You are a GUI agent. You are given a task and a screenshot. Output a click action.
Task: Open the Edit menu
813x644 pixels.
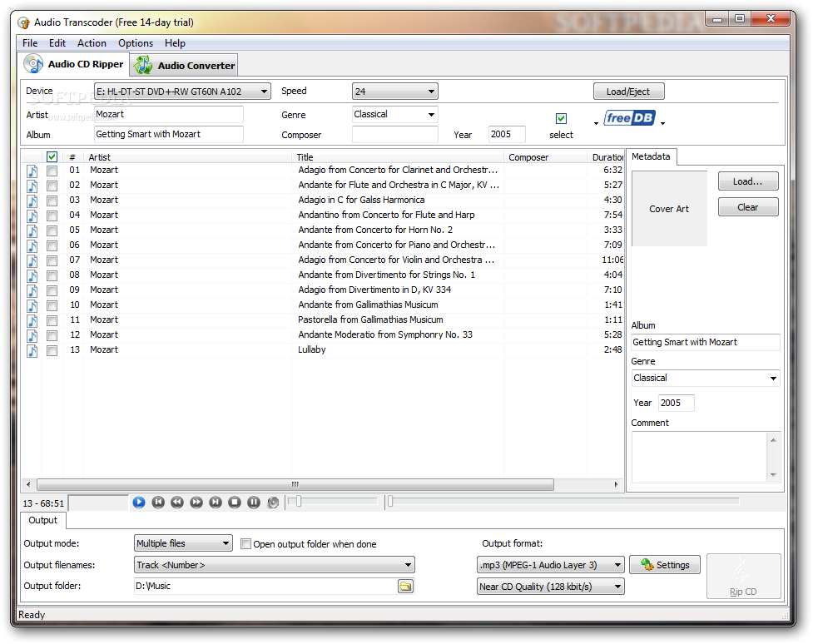coord(57,43)
